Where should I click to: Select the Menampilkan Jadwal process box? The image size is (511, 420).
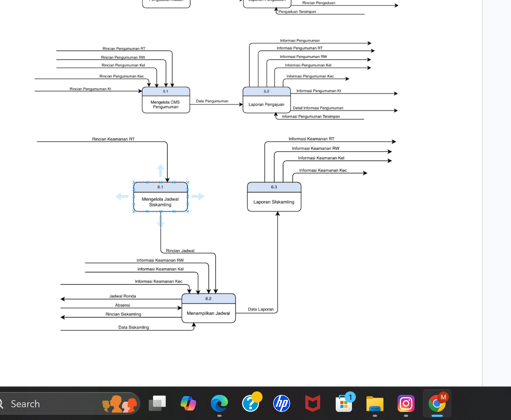(x=208, y=313)
